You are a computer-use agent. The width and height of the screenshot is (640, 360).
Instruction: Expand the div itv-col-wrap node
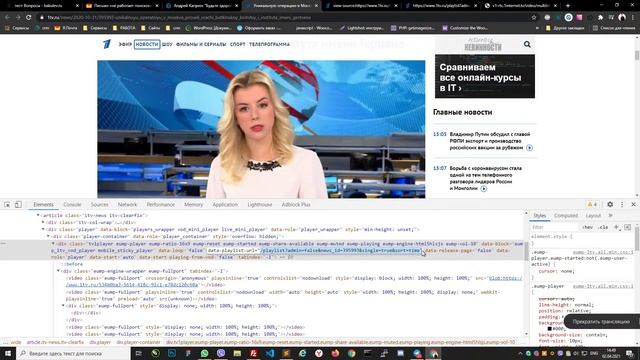(43, 222)
